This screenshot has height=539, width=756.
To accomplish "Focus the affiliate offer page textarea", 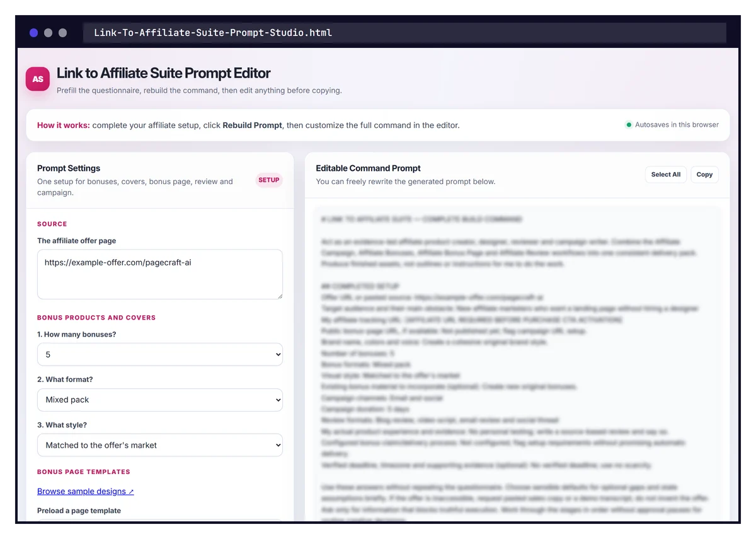I will [x=160, y=274].
